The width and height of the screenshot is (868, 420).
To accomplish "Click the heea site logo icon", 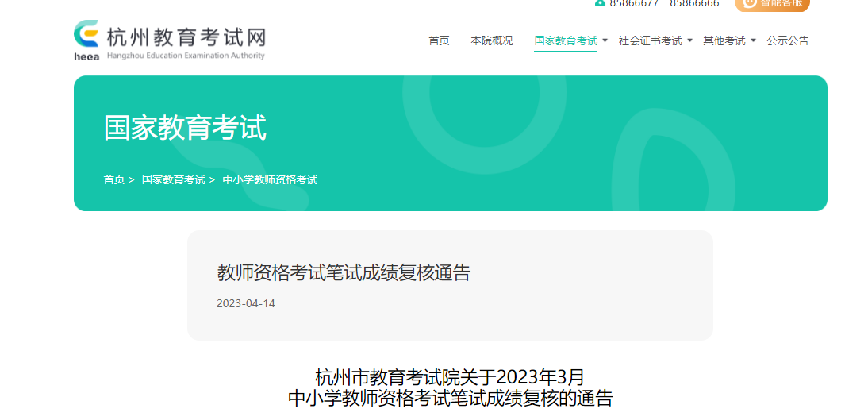I will tap(86, 40).
